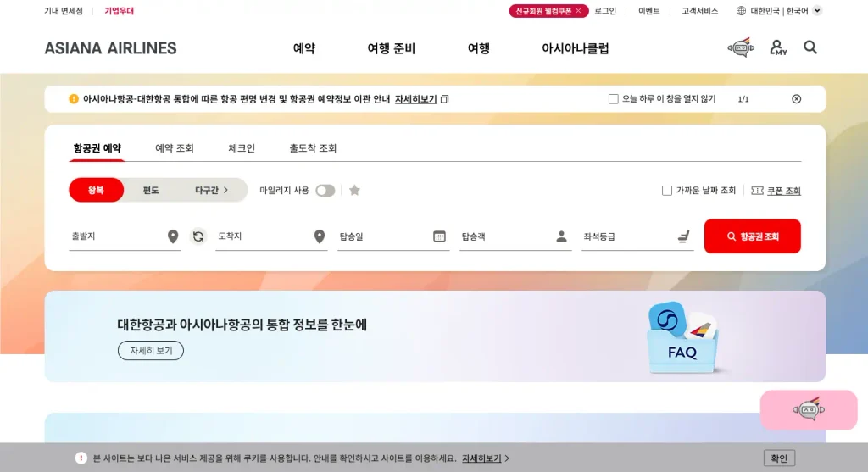The height and width of the screenshot is (472, 868).
Task: Expand the 대한민국 | 한국어 language dropdown
Action: [x=817, y=10]
